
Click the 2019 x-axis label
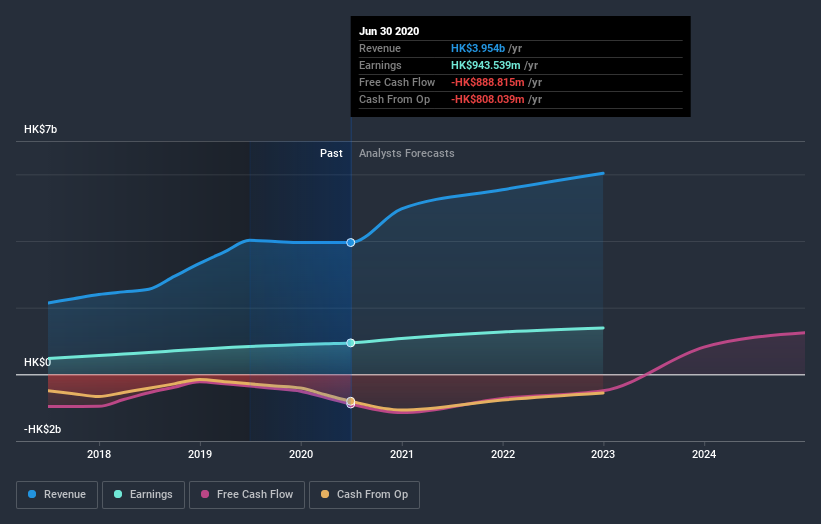[x=200, y=454]
